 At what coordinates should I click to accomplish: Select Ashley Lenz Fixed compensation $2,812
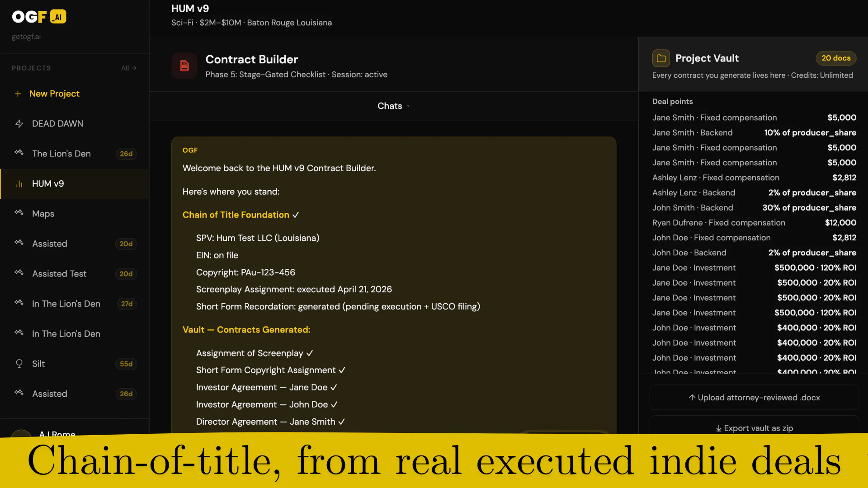754,178
